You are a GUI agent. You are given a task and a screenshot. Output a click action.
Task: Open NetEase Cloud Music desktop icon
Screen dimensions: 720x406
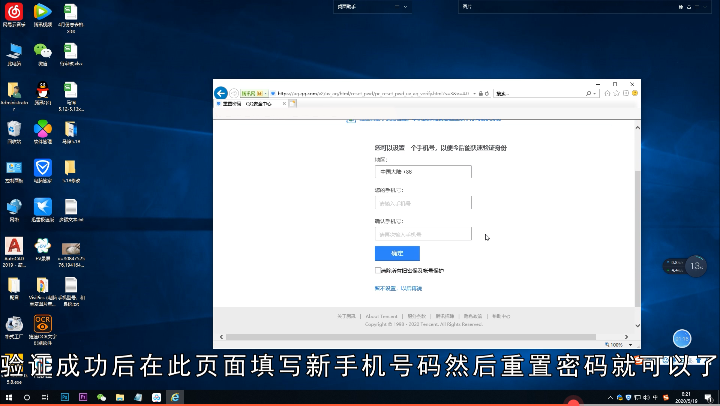coord(14,13)
